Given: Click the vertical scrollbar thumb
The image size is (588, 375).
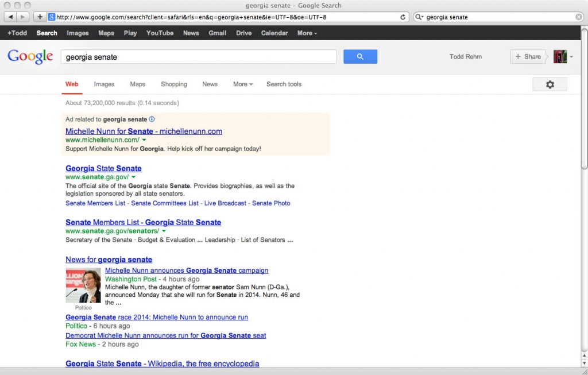Looking at the screenshot, I should point(584,98).
